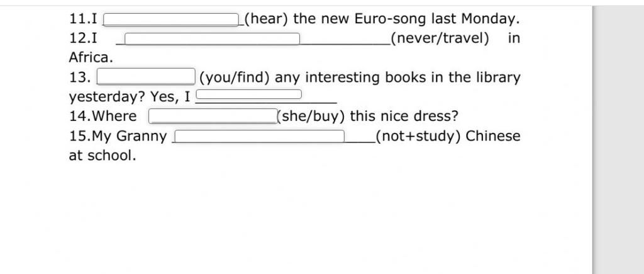This screenshot has width=644, height=274.
Task: Click the "(hear)" verb hint text
Action: [x=266, y=19]
